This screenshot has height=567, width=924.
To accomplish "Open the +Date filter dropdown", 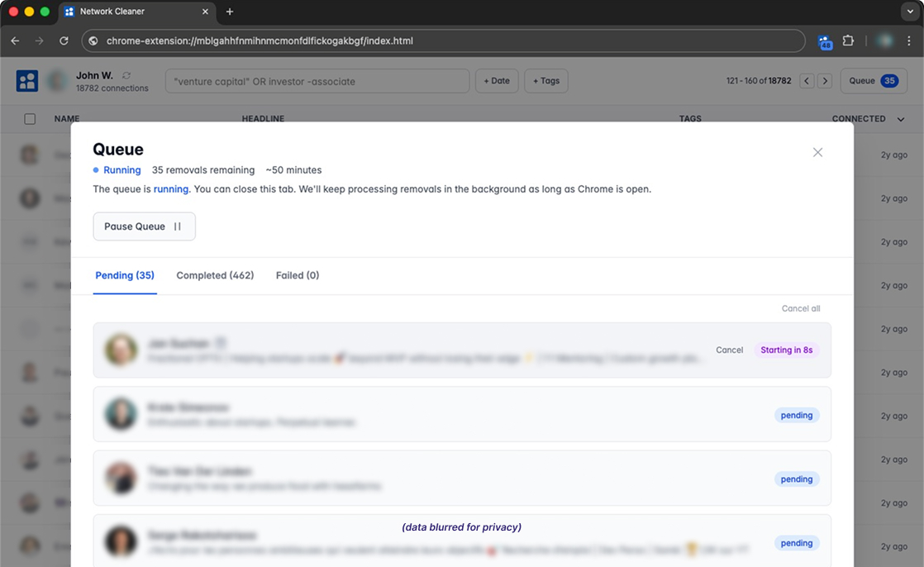I will tap(497, 80).
